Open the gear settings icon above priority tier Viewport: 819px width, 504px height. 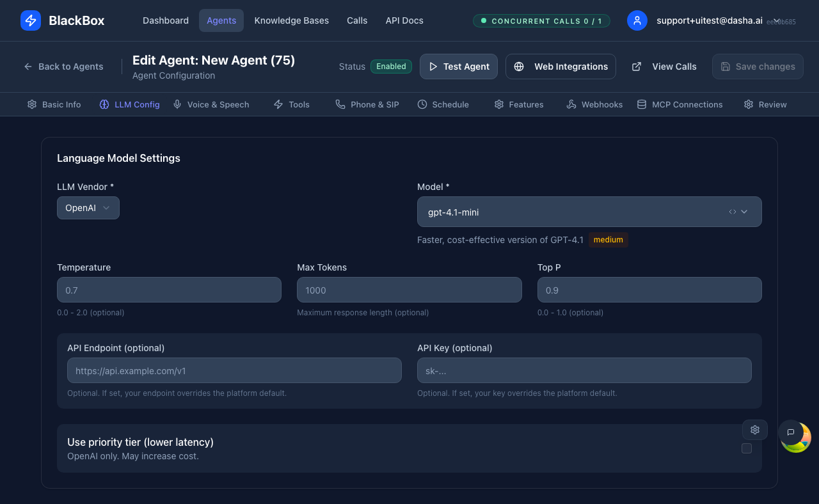coord(754,429)
